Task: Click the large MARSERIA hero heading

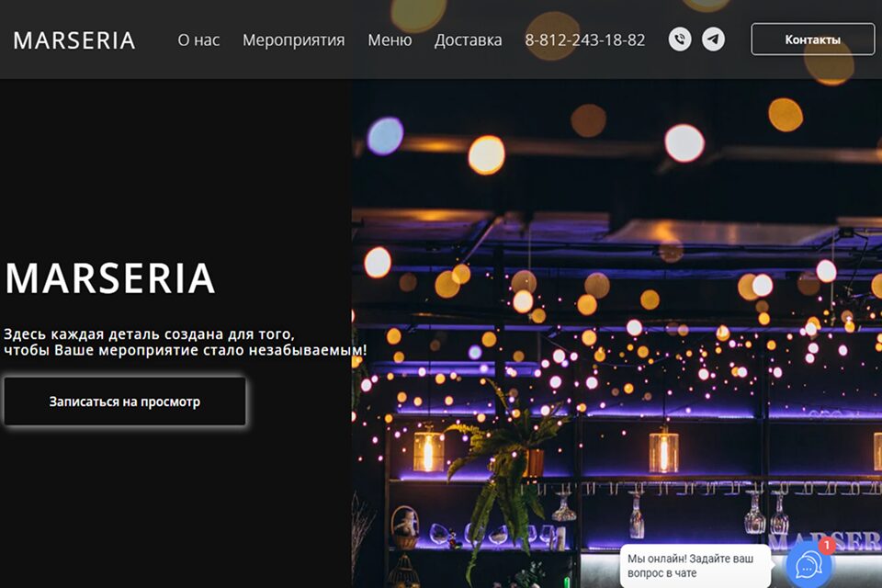Action: [x=110, y=278]
